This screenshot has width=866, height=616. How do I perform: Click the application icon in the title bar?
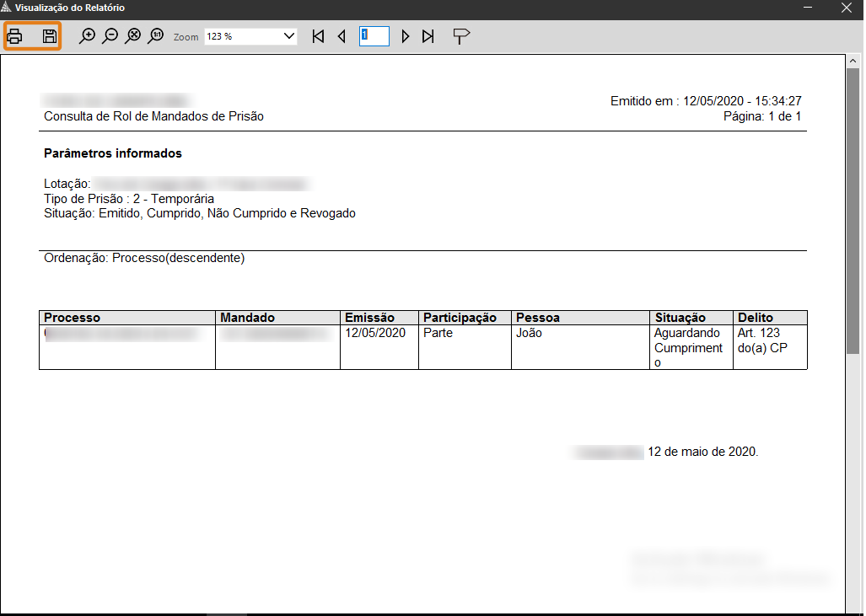tap(7, 8)
